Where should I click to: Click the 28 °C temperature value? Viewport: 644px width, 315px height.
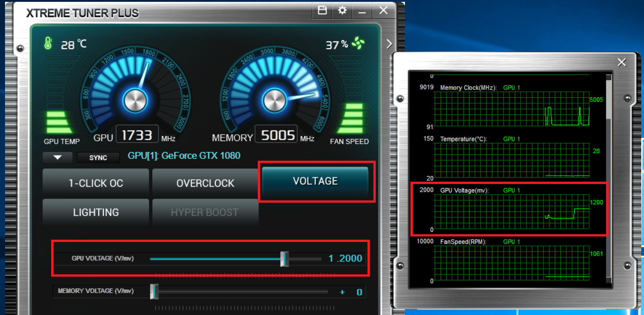[74, 44]
